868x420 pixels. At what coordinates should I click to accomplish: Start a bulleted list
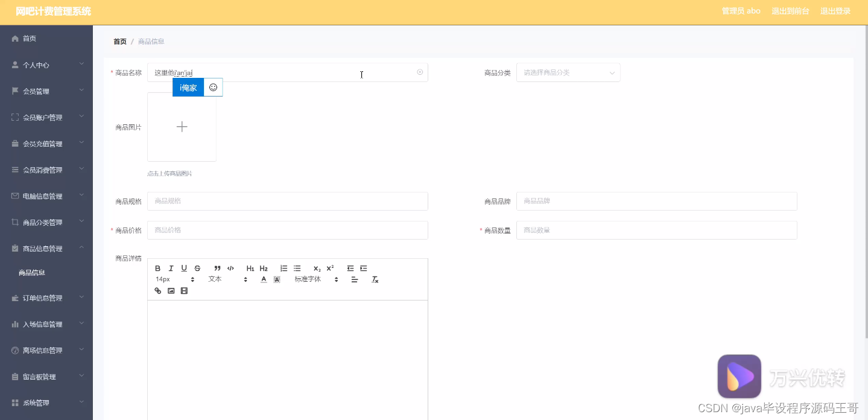(x=297, y=269)
